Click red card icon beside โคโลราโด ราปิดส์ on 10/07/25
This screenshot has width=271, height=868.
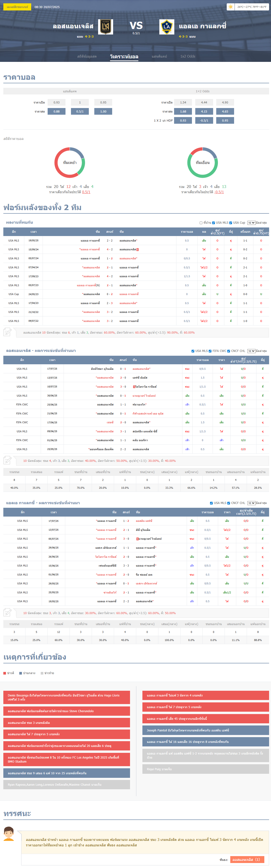click(134, 387)
